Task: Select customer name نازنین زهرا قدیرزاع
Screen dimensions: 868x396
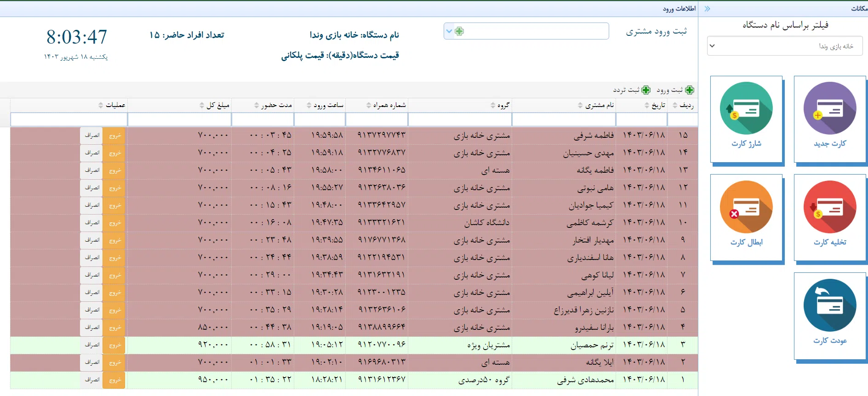Action: [x=584, y=310]
